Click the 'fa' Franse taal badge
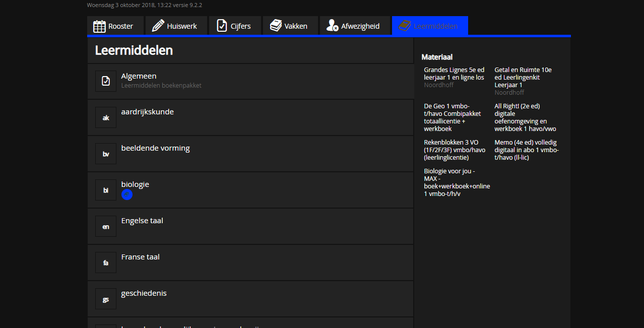This screenshot has width=644, height=328. 106,263
